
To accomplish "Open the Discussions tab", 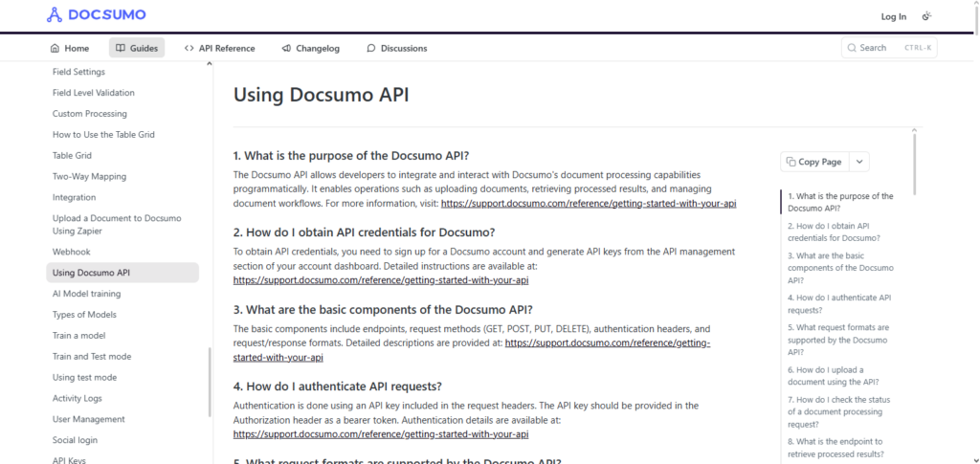I will click(397, 48).
